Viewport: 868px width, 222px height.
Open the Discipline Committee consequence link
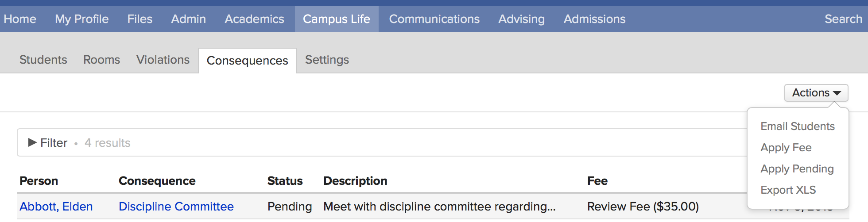click(x=176, y=207)
